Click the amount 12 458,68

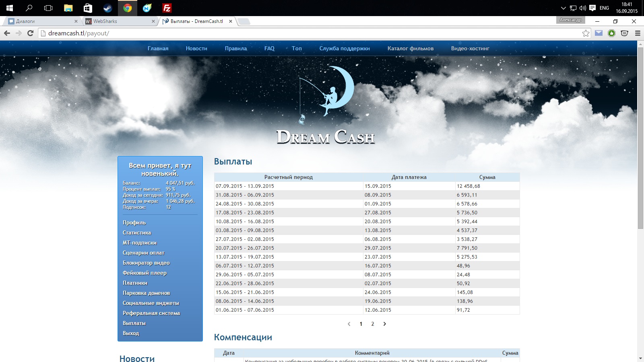[469, 186]
